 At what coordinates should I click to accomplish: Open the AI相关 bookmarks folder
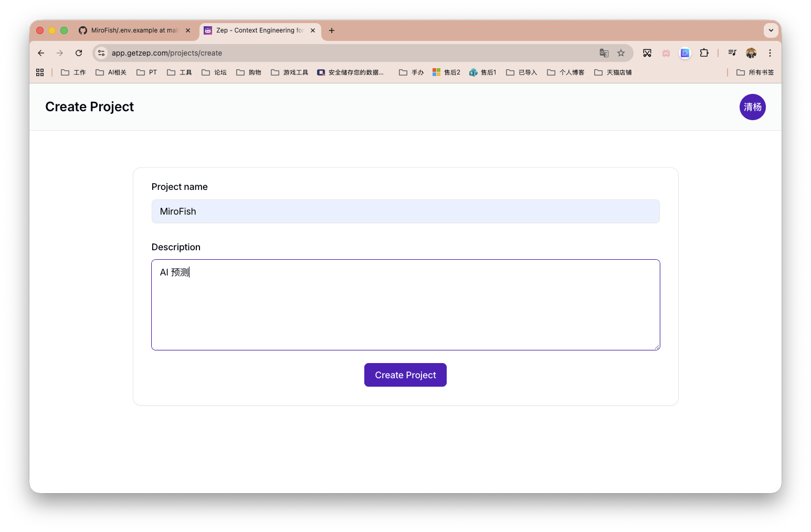pyautogui.click(x=111, y=72)
